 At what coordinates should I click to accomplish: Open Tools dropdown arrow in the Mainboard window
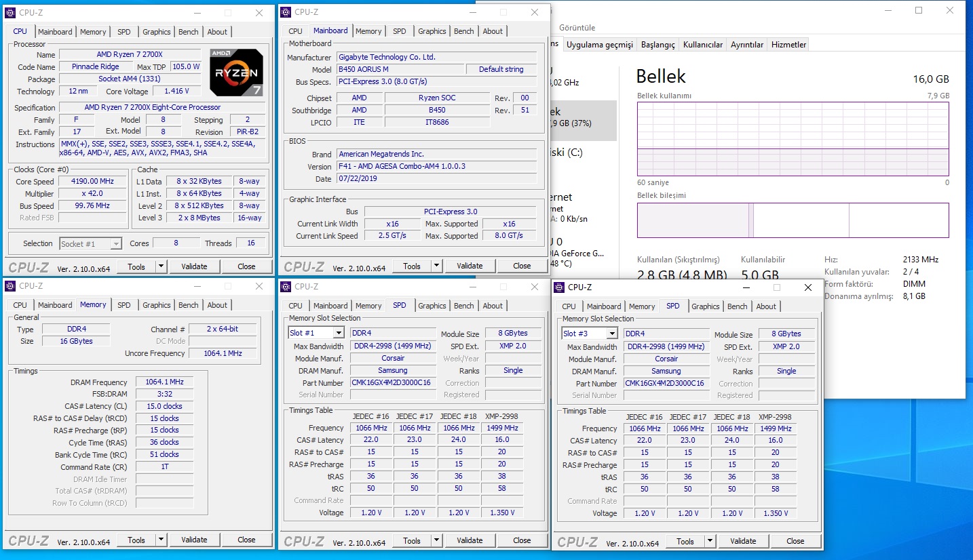tap(436, 266)
